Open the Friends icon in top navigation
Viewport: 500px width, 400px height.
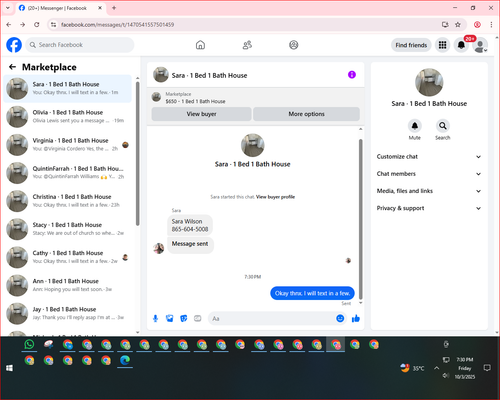[x=247, y=45]
